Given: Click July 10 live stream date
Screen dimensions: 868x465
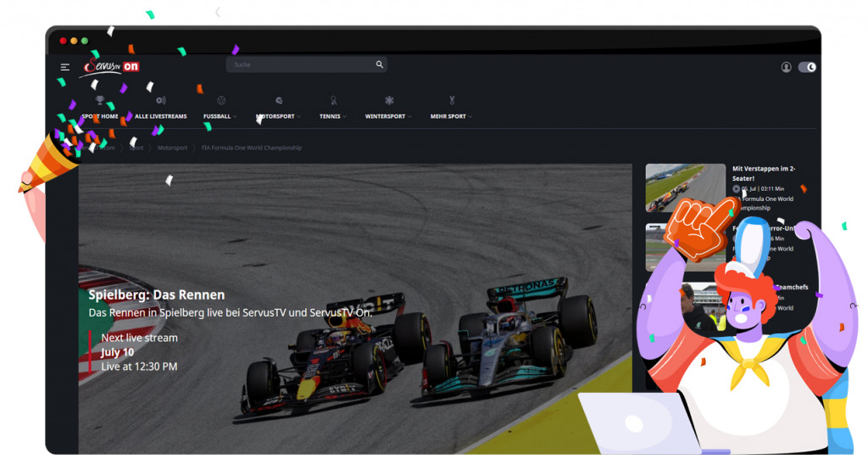Looking at the screenshot, I should coord(117,352).
